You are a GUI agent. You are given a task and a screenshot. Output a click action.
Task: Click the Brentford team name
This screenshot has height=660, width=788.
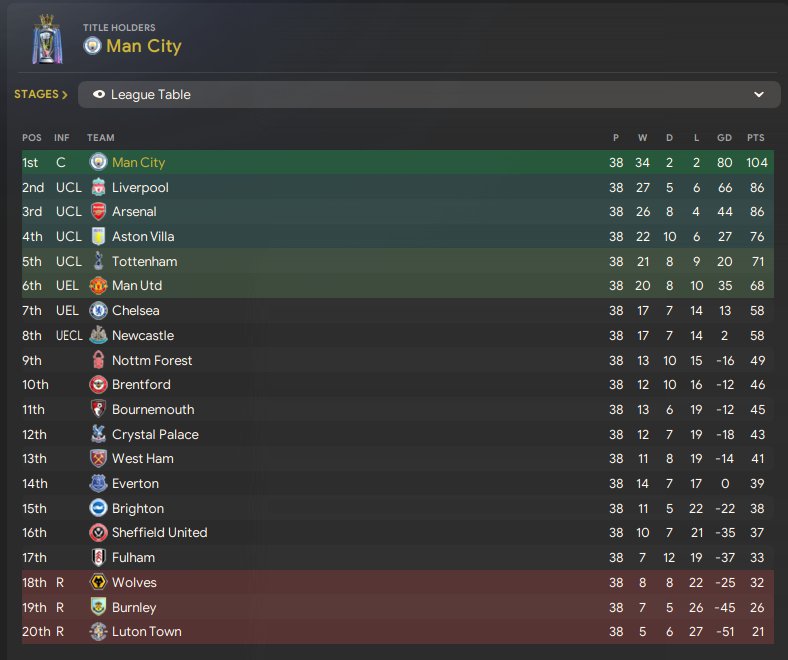pos(141,384)
